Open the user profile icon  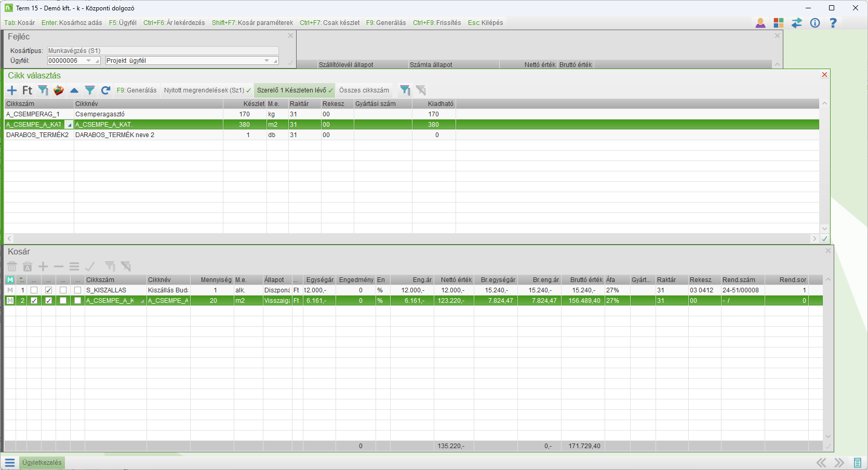(760, 23)
